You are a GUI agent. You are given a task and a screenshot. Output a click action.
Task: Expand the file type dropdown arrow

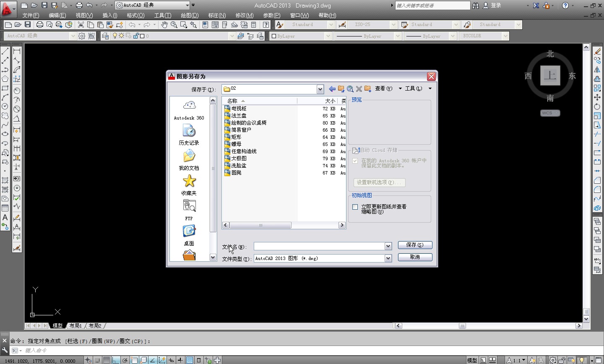(x=388, y=259)
